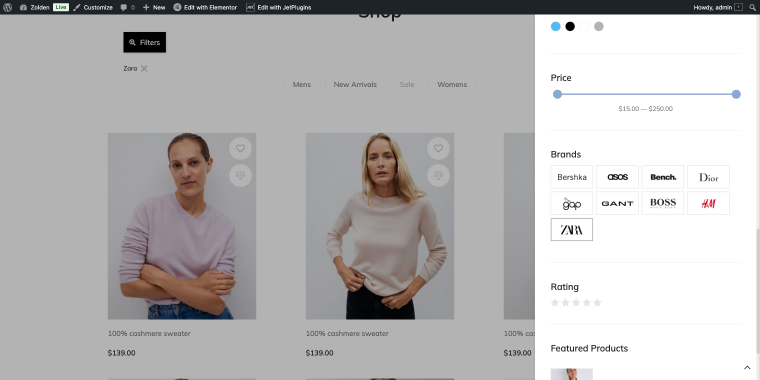This screenshot has height=380, width=760.
Task: Deselect the Zara brand logo
Action: 571,229
